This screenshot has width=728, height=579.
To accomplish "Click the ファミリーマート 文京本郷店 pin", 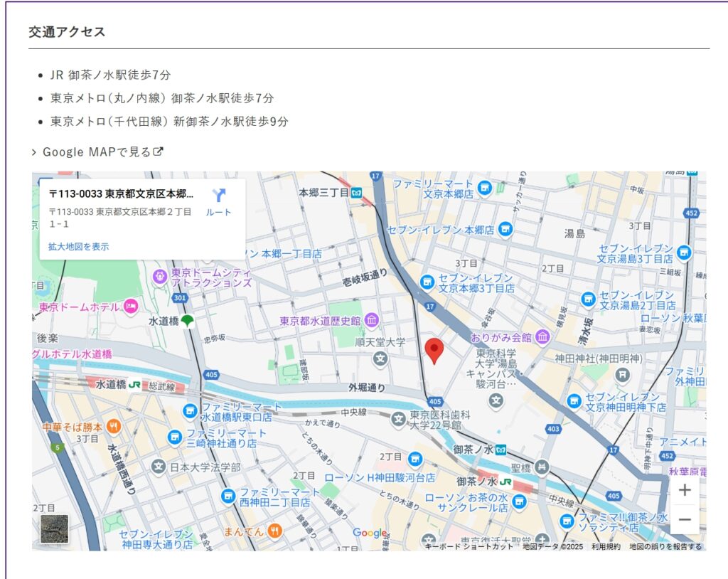I will tap(485, 188).
